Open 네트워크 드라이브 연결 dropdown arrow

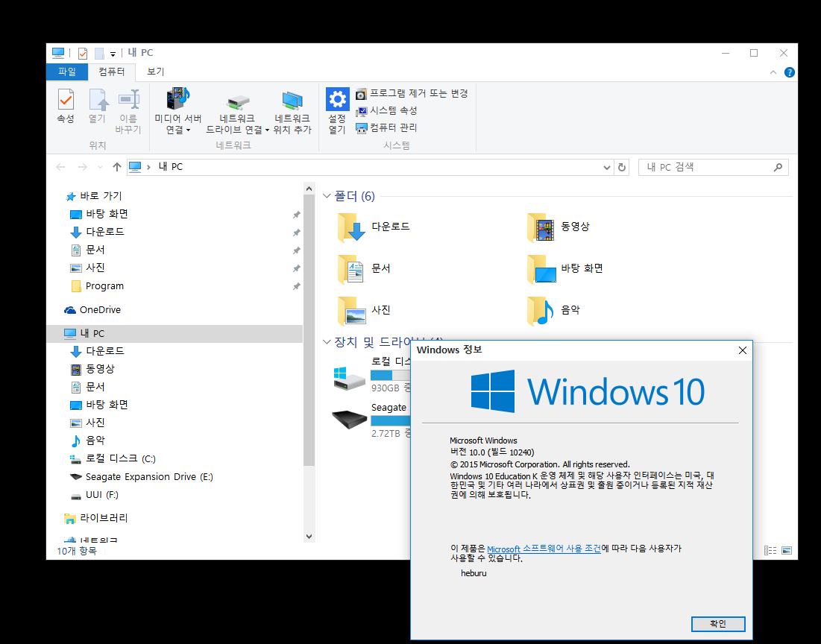pyautogui.click(x=267, y=130)
